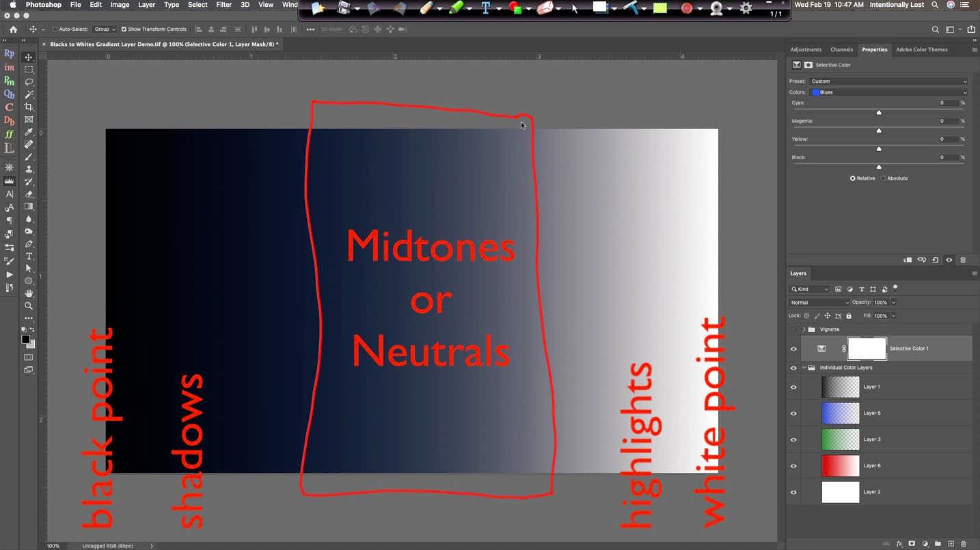This screenshot has width=980, height=550.
Task: Hide Layer 5 by clicking its eye icon
Action: click(x=793, y=413)
